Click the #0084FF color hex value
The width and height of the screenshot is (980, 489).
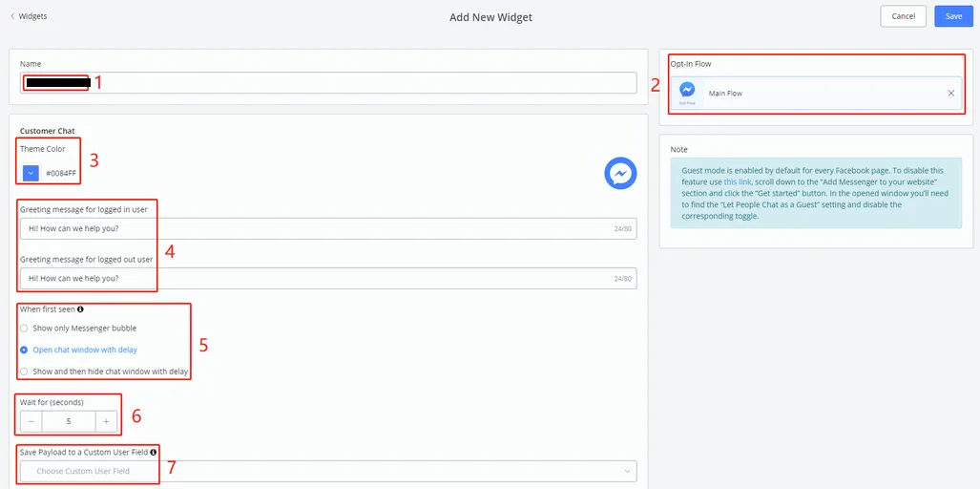(61, 173)
